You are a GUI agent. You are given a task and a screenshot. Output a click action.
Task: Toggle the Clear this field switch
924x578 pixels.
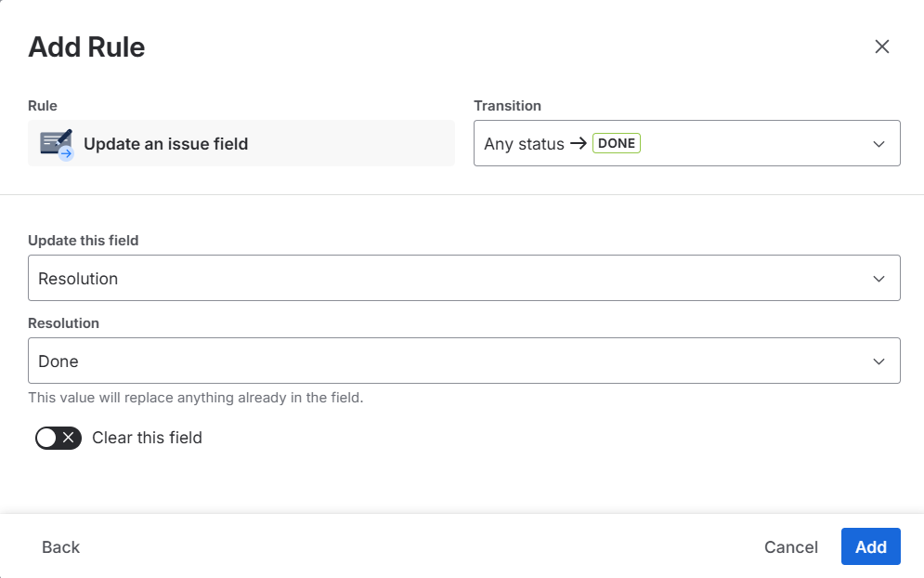pyautogui.click(x=59, y=438)
